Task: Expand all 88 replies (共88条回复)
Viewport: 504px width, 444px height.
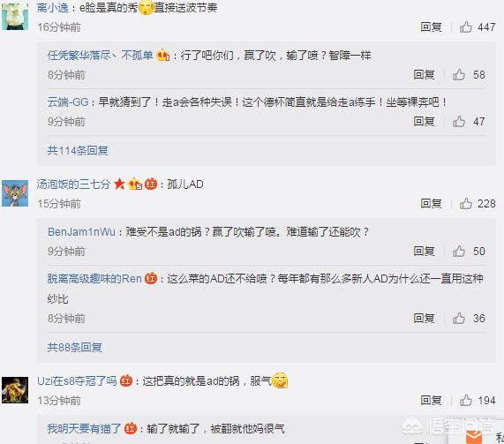Action: pyautogui.click(x=74, y=347)
